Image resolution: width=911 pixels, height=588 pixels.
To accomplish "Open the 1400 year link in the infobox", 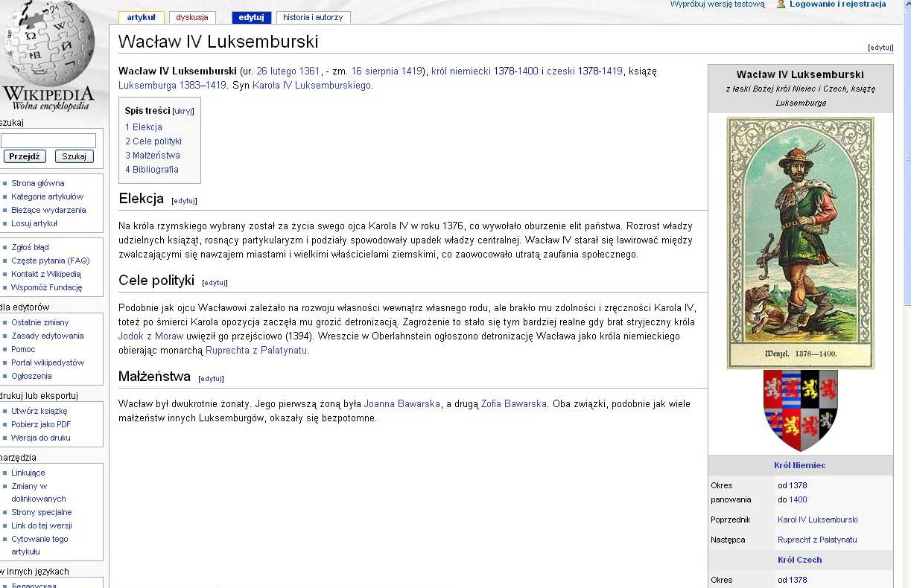I will pyautogui.click(x=798, y=499).
